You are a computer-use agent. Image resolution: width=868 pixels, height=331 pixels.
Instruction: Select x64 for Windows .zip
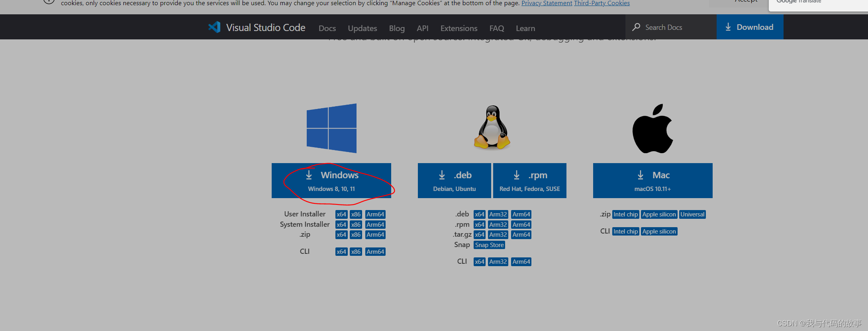[x=341, y=235]
